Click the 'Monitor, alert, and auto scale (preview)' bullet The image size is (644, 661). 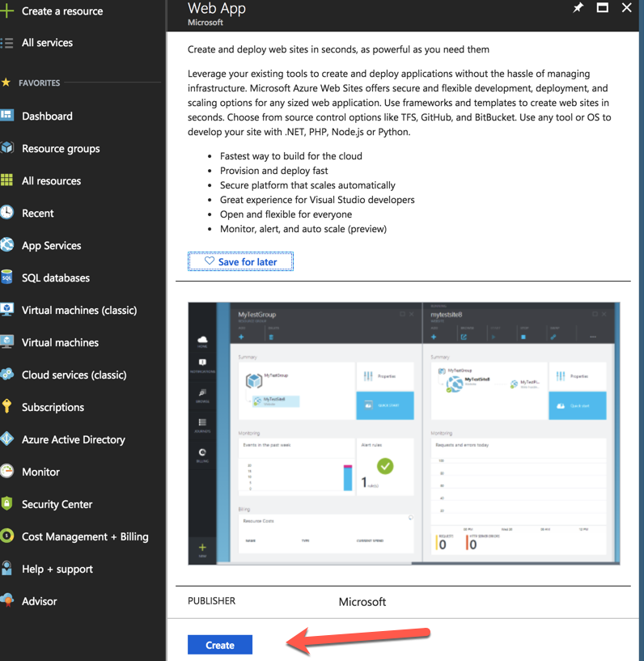[x=303, y=229]
